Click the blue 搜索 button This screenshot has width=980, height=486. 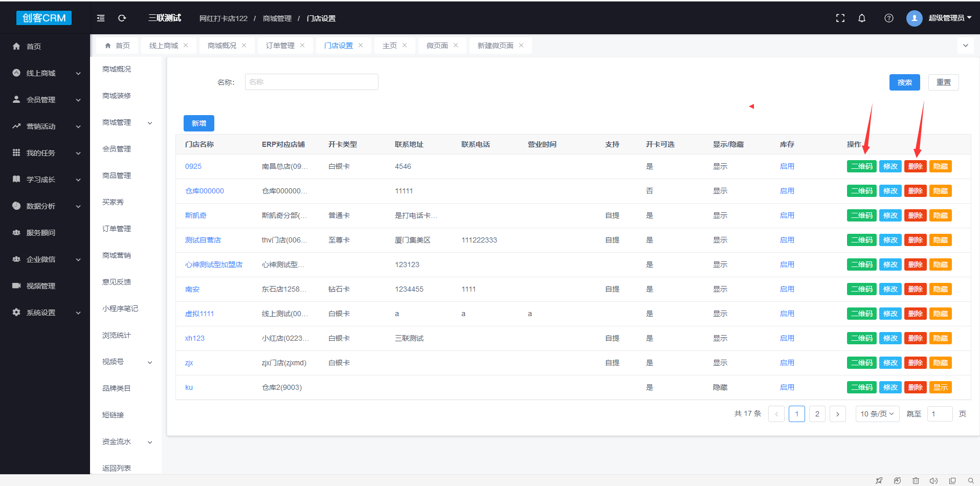click(904, 82)
